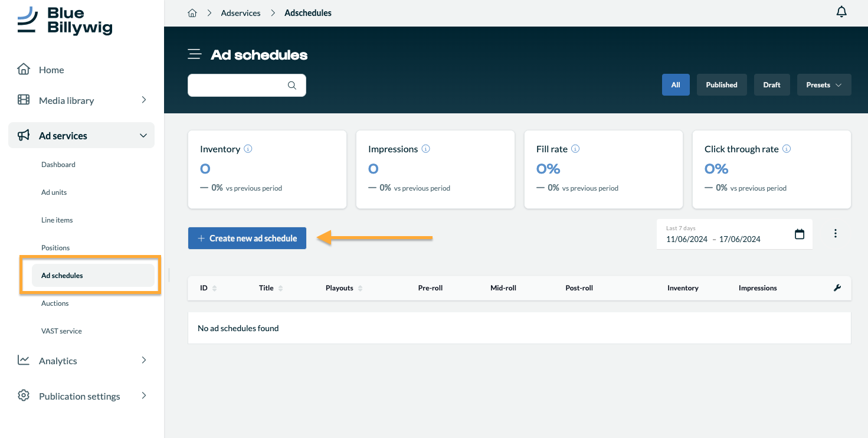Click the home breadcrumb icon
The width and height of the screenshot is (868, 438).
(192, 13)
